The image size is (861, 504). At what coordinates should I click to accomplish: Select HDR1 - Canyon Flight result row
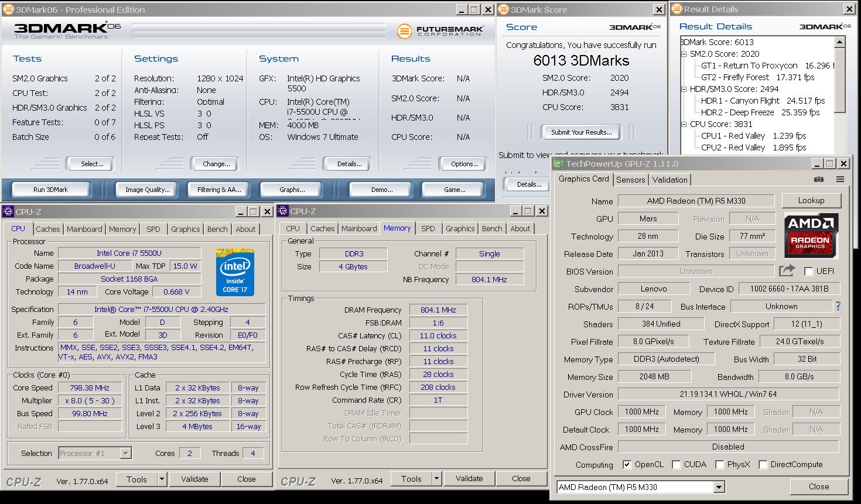(763, 101)
